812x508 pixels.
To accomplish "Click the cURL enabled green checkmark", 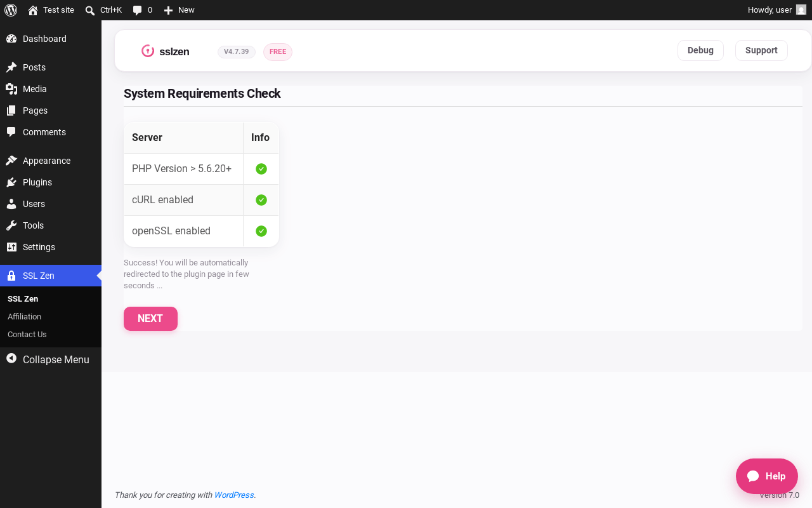I will click(261, 200).
